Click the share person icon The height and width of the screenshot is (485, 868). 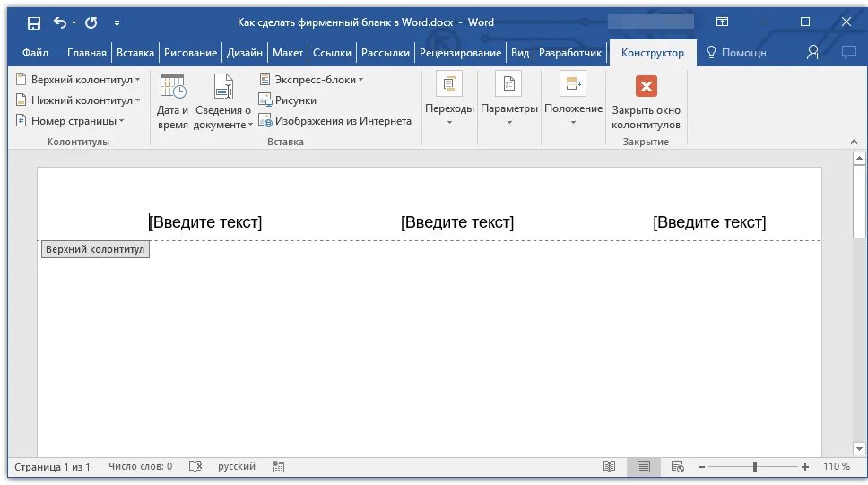pyautogui.click(x=812, y=53)
